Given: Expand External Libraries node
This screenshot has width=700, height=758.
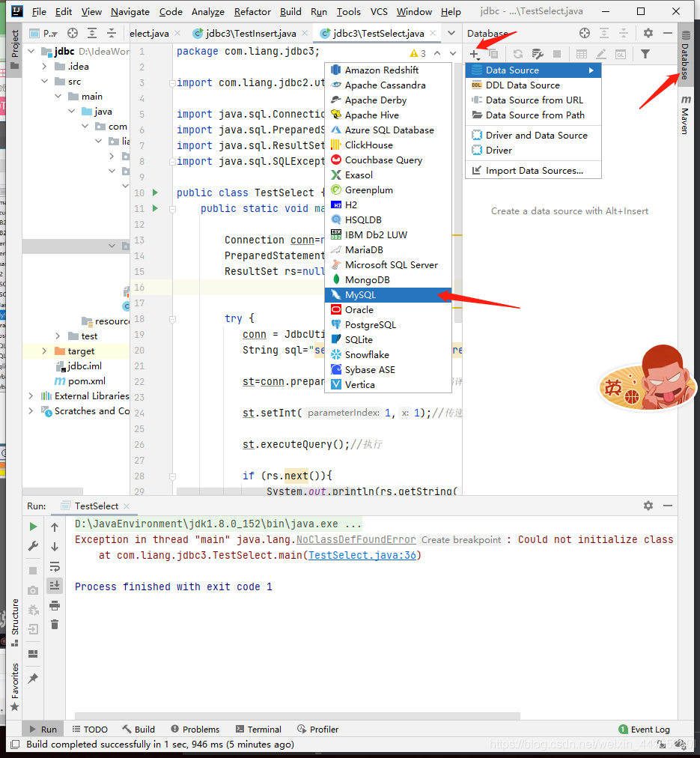Looking at the screenshot, I should pos(31,396).
